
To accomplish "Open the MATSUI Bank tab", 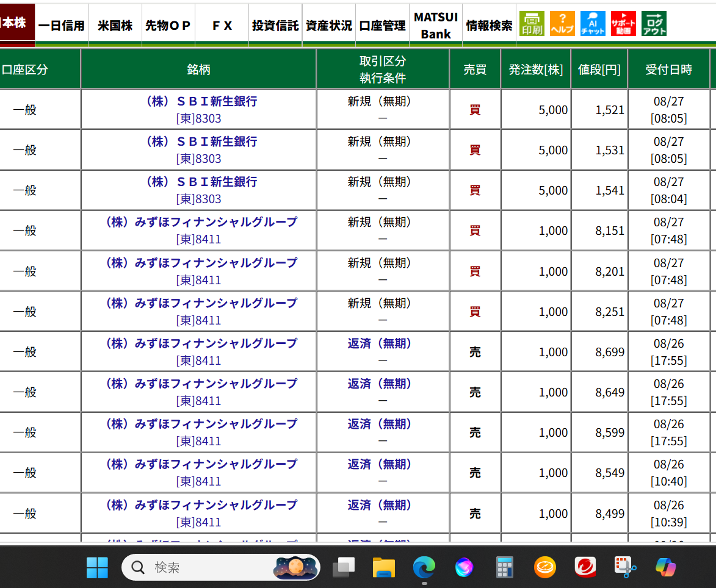I will (436, 26).
